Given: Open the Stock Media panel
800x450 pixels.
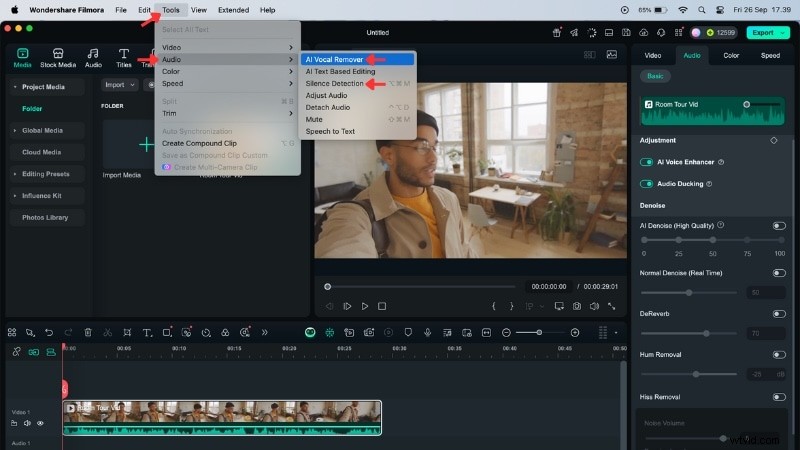Looking at the screenshot, I should 58,58.
